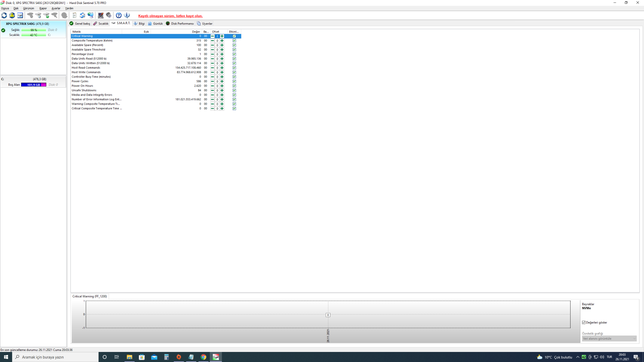Image resolution: width=644 pixels, height=362 pixels.
Task: Increase offset for Percentage Used row
Action: 222,54
